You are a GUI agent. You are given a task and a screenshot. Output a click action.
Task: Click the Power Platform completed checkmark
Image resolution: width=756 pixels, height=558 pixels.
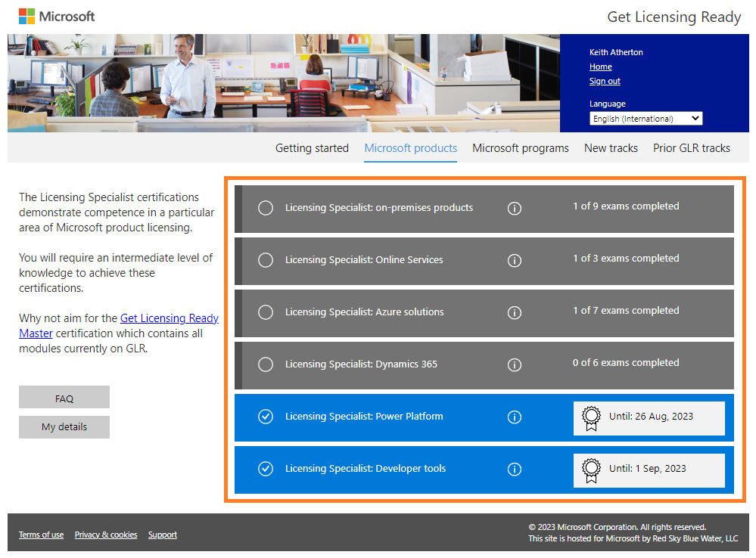266,417
